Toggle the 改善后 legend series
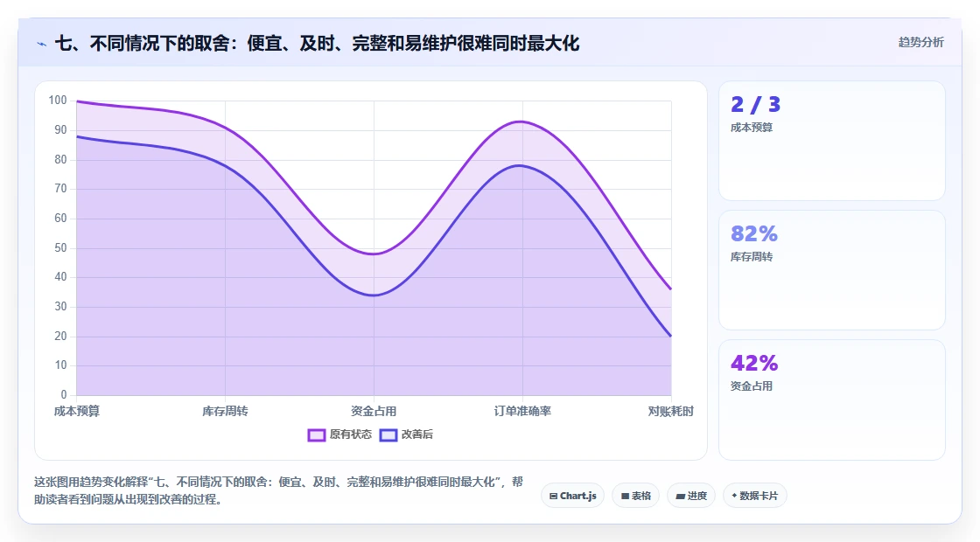Screen dimensions: 980x542 [406, 434]
